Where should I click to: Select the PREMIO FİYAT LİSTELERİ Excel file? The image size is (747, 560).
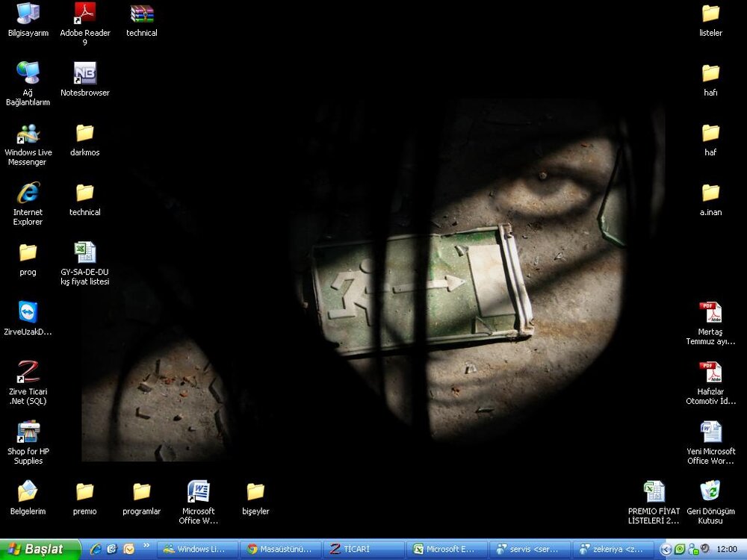(x=654, y=492)
